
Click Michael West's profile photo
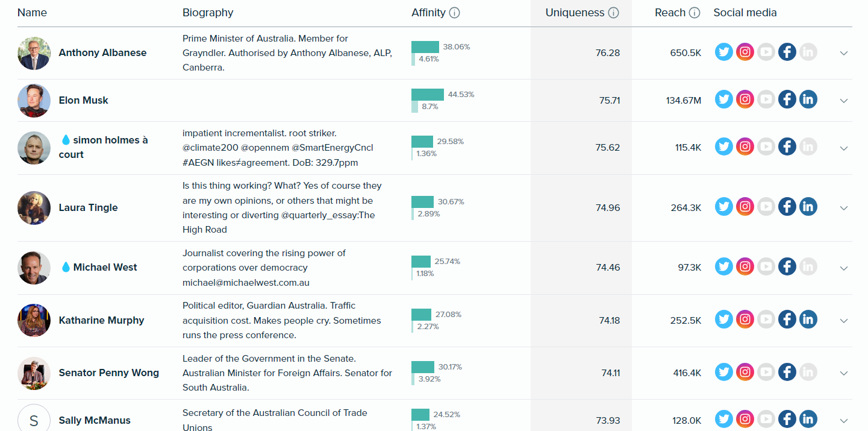click(x=34, y=267)
